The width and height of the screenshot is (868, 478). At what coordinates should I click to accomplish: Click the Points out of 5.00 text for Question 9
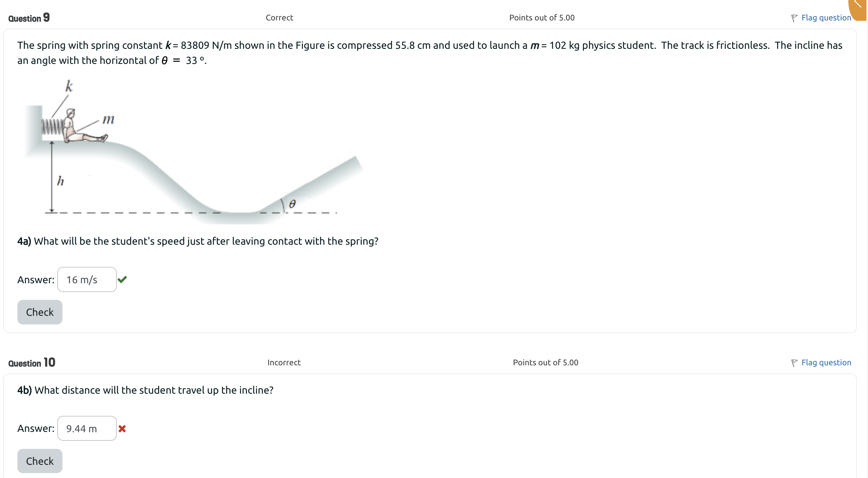(x=541, y=17)
